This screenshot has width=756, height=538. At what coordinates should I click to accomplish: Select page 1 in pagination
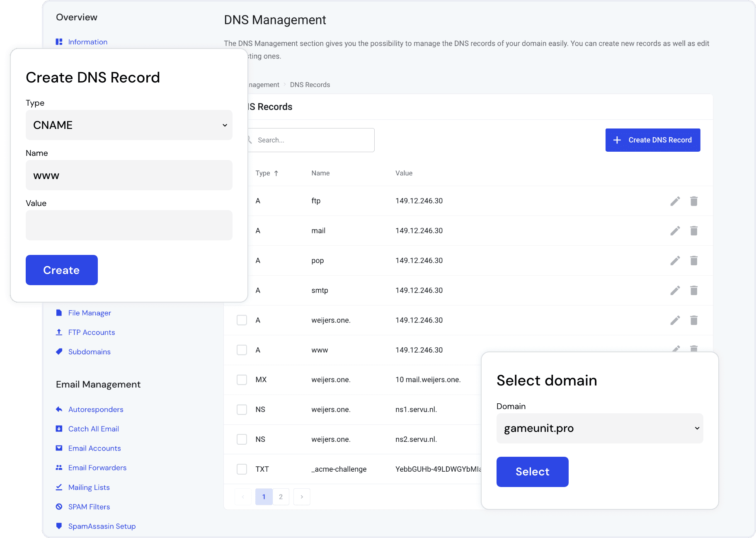(x=264, y=497)
